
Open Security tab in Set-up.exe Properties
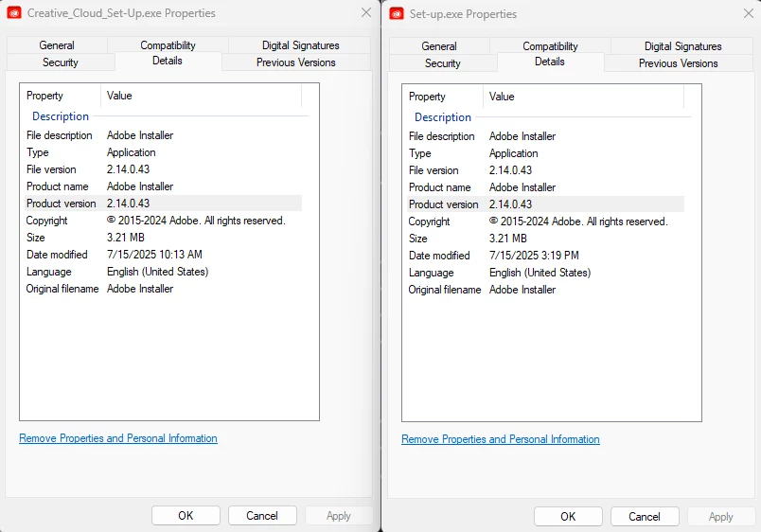pos(443,63)
